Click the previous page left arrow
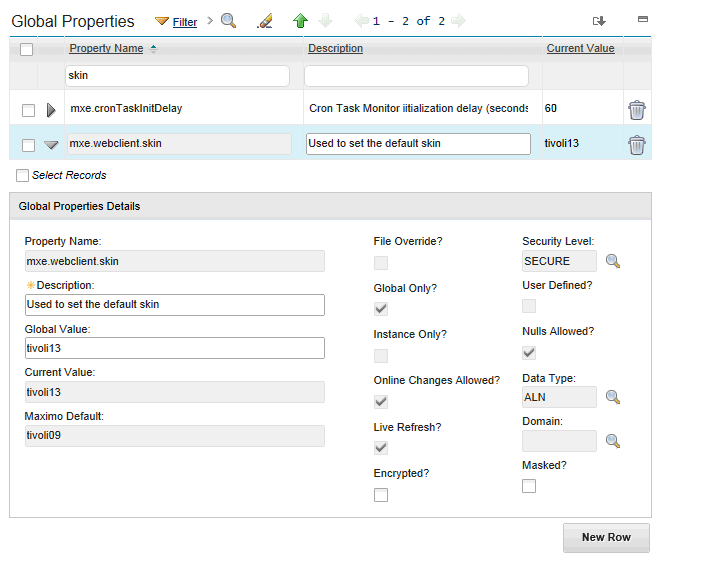Screen dimensions: 726x575 click(x=361, y=21)
